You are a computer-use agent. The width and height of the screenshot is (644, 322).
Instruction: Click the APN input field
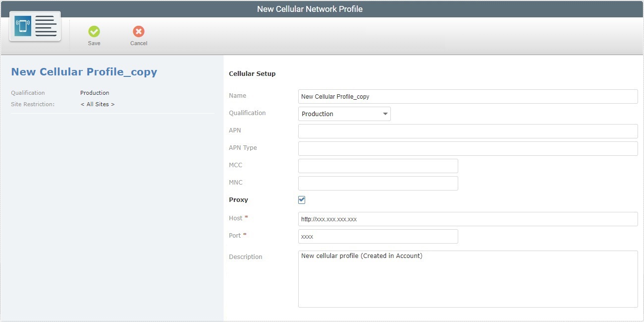[x=468, y=131]
